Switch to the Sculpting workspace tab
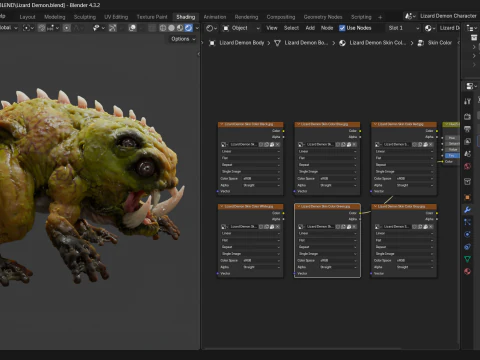Screen dimensions: 480x360 point(85,17)
